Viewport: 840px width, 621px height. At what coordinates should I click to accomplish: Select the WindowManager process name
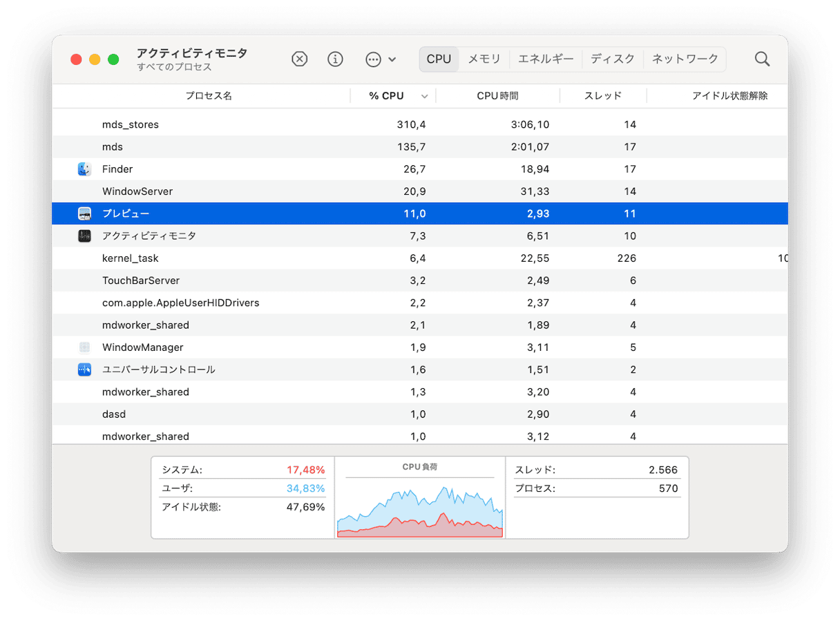point(143,347)
